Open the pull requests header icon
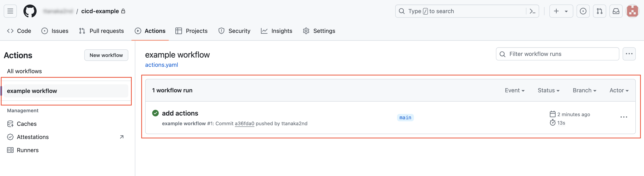The height and width of the screenshot is (176, 644). pos(600,11)
